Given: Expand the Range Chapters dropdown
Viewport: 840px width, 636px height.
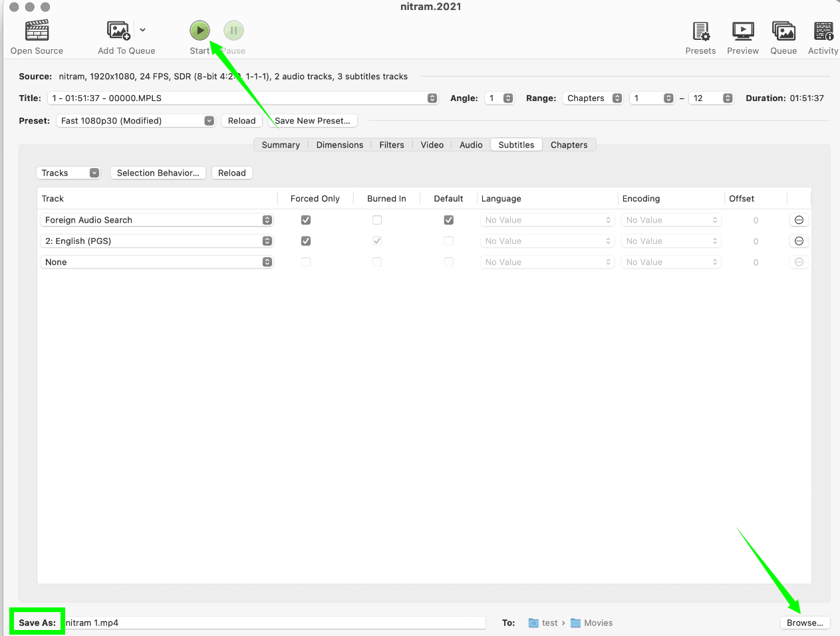Looking at the screenshot, I should tap(593, 98).
